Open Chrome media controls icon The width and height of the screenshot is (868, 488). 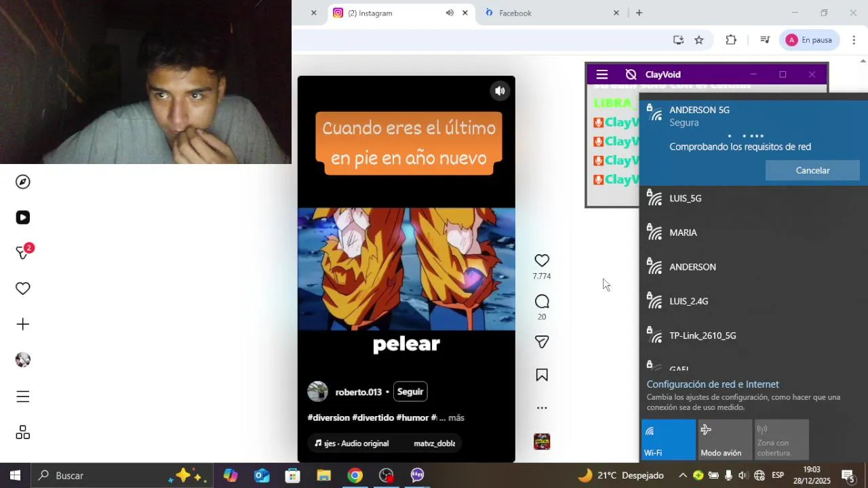tap(765, 40)
